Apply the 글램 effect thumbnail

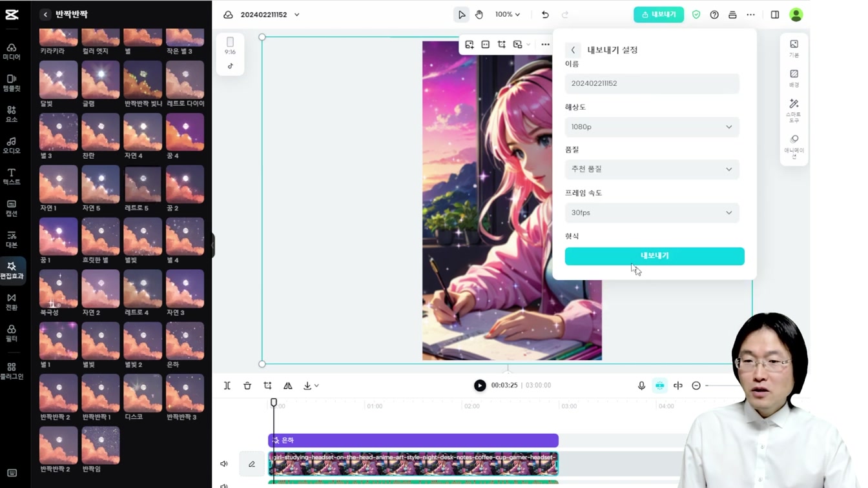(101, 80)
